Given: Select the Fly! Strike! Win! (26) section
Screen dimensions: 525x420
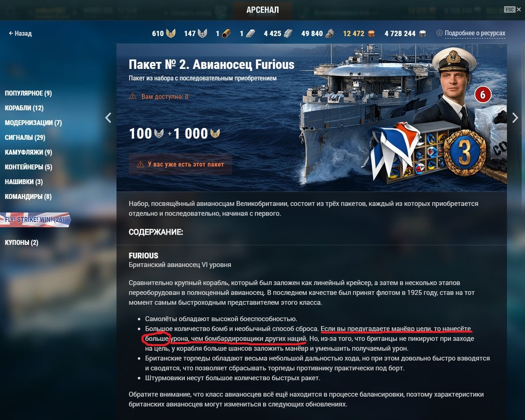Looking at the screenshot, I should (x=34, y=219).
